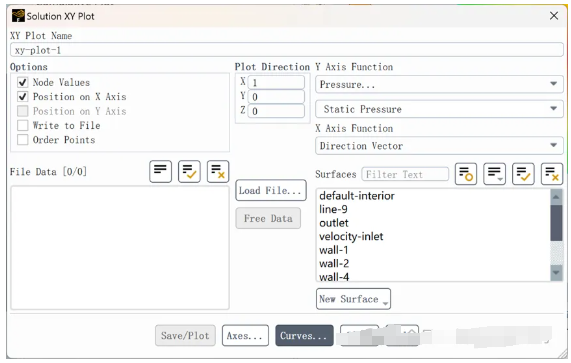The height and width of the screenshot is (363, 571).
Task: Click the Load File... button
Action: click(x=271, y=190)
